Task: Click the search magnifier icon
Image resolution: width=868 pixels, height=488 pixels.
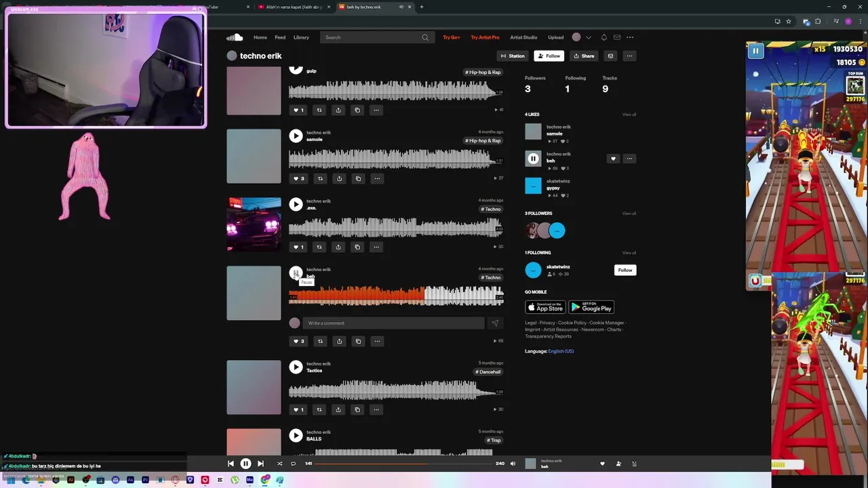Action: pyautogui.click(x=425, y=37)
